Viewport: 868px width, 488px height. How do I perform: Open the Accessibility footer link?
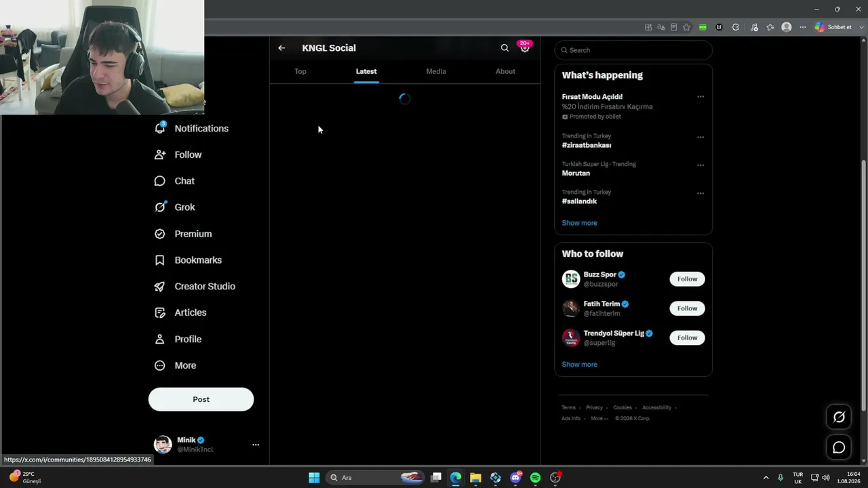click(x=656, y=407)
